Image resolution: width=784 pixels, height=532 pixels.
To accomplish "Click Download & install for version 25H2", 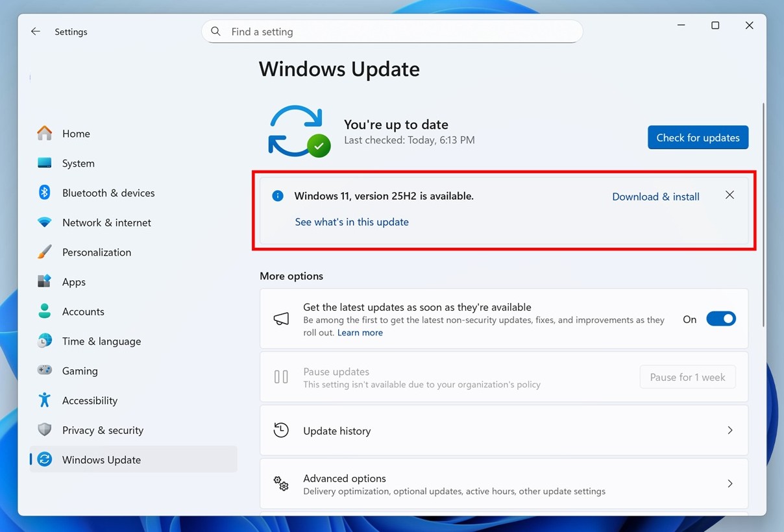I will 655,196.
